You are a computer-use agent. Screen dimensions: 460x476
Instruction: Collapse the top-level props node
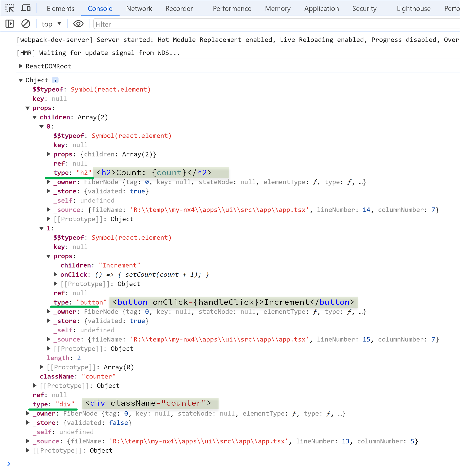pos(28,108)
